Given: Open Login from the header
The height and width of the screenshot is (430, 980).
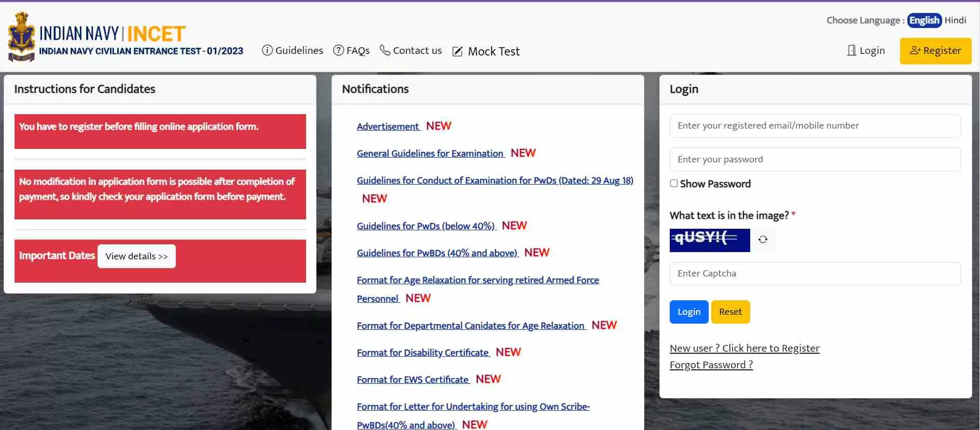Looking at the screenshot, I should (866, 50).
